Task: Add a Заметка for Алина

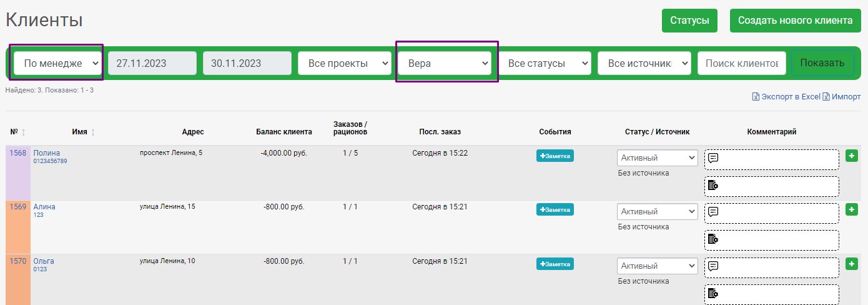Action: 555,210
